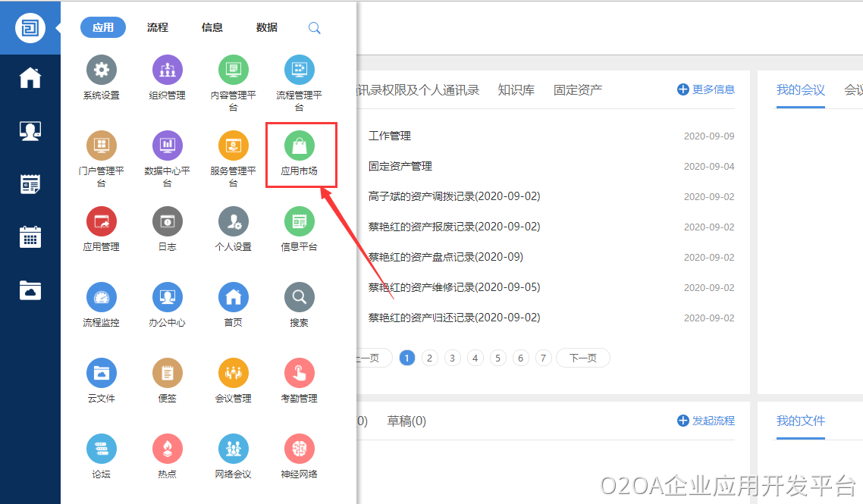863x504 pixels.
Task: Open 神经网络 app icon
Action: [x=299, y=449]
